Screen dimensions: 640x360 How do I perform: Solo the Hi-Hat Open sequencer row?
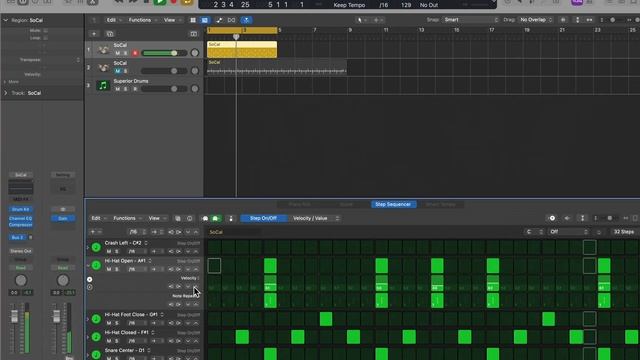(117, 269)
